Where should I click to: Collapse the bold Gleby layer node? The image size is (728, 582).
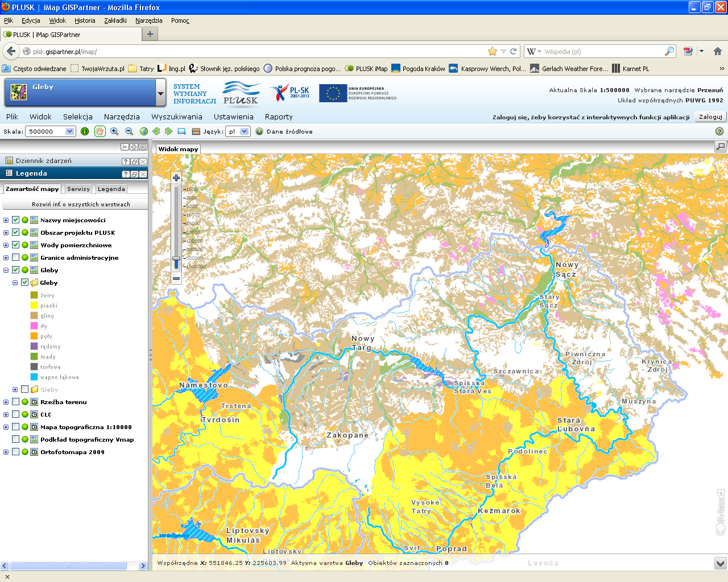(x=6, y=270)
